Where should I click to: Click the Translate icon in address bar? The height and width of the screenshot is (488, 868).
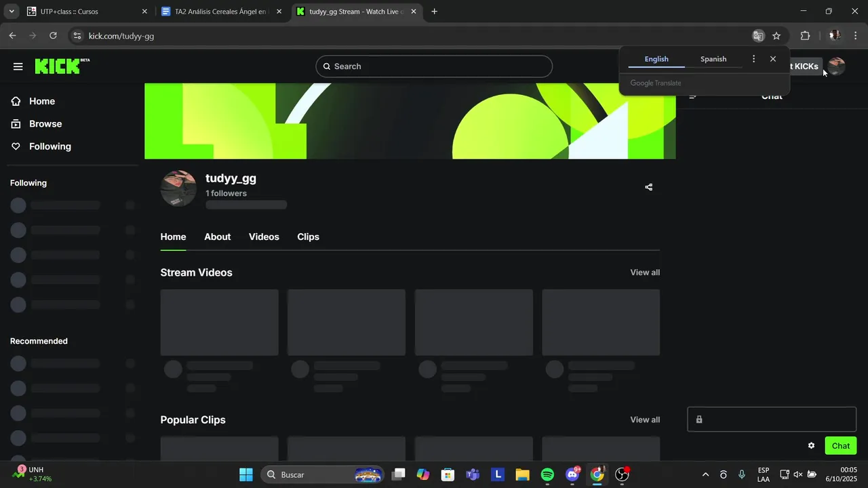tap(758, 36)
